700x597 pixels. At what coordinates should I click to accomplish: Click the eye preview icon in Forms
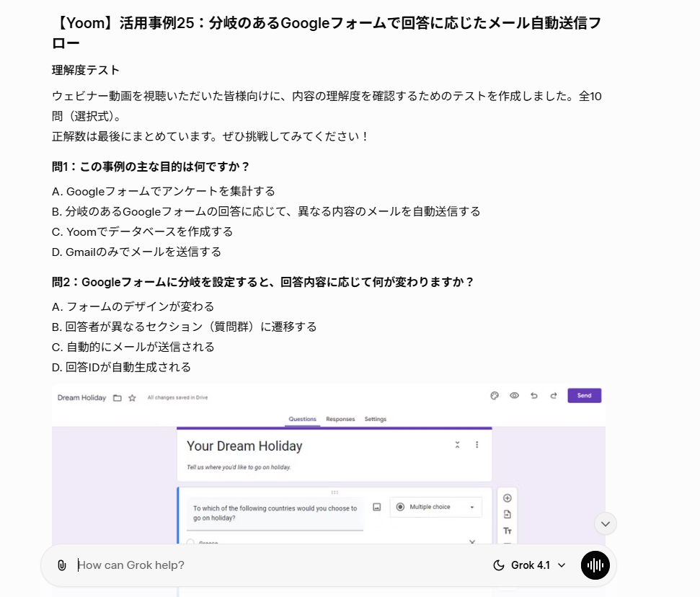[514, 396]
